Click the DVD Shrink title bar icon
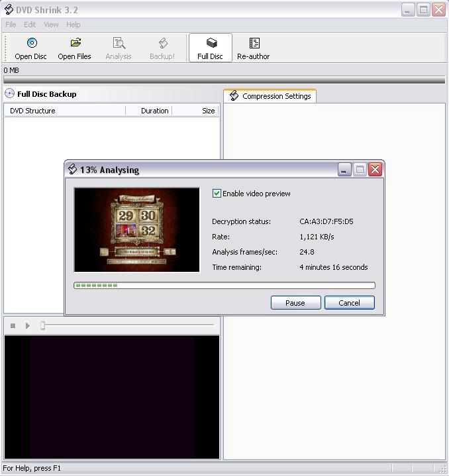Viewport: 449px width, 476px height. [9, 9]
